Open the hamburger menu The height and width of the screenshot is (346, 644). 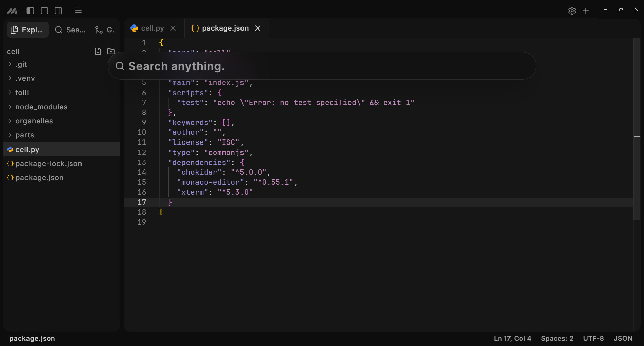pos(78,11)
